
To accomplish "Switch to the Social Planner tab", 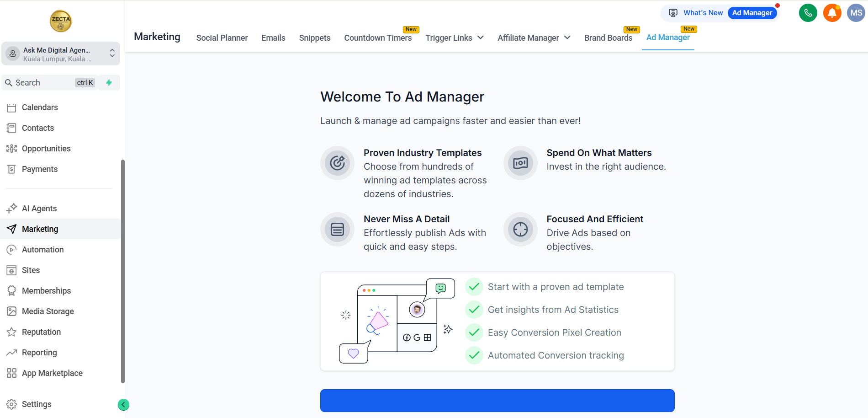I will [x=222, y=38].
